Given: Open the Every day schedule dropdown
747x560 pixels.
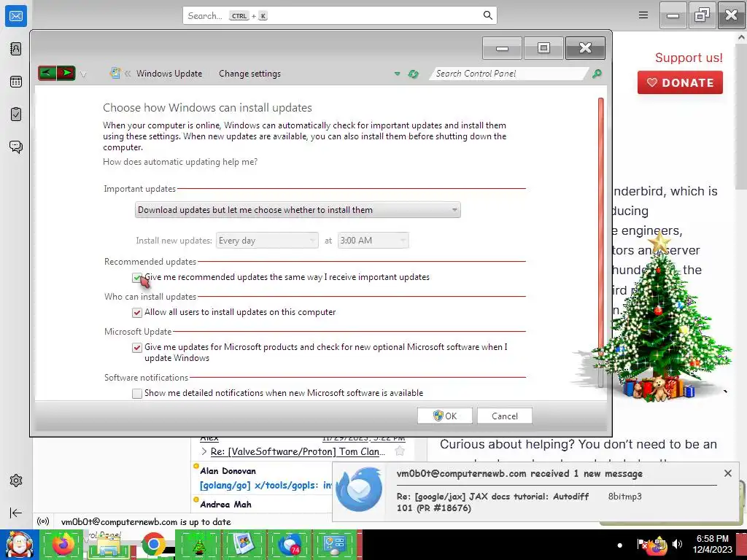Looking at the screenshot, I should (267, 241).
